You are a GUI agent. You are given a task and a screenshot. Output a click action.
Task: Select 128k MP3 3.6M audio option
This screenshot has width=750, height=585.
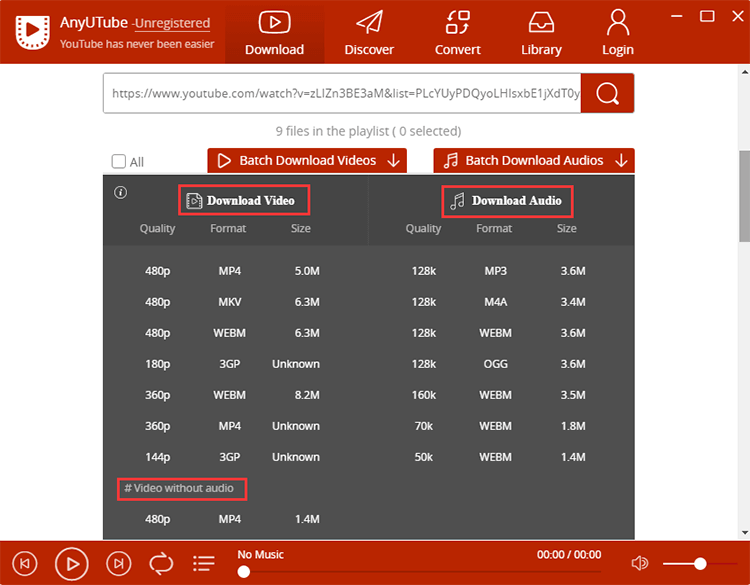click(498, 271)
